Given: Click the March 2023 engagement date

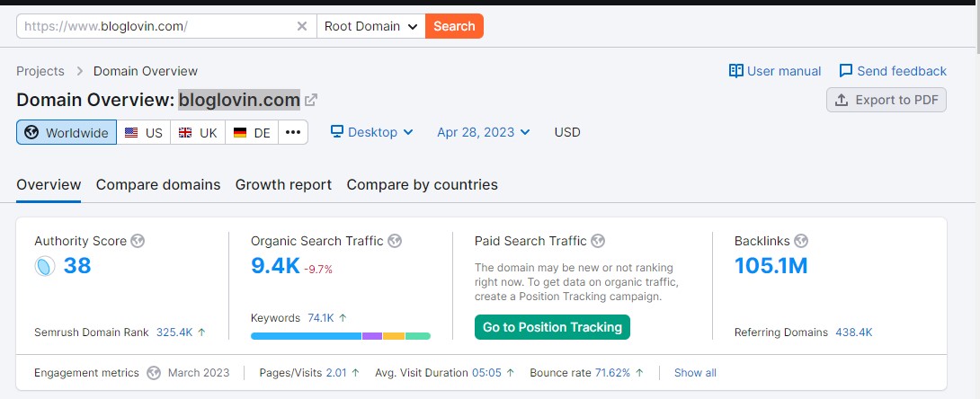Looking at the screenshot, I should 199,373.
